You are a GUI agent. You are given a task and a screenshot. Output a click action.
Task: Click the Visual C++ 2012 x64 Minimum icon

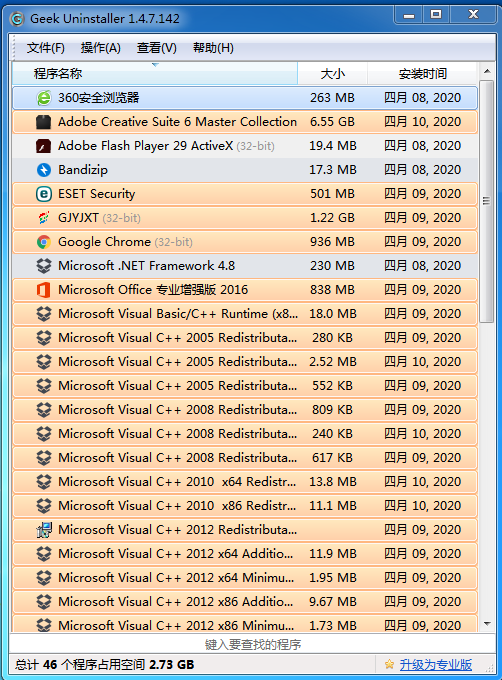(x=44, y=578)
